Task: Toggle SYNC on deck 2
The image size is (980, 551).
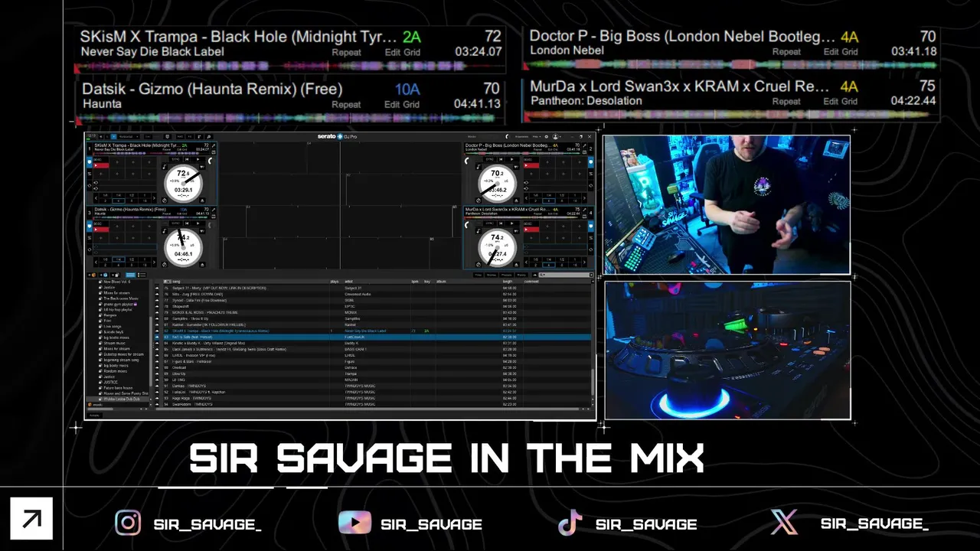Action: click(490, 159)
